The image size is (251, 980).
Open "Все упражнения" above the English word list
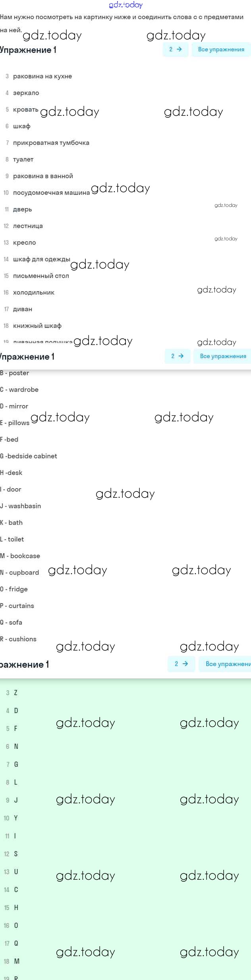tap(223, 356)
